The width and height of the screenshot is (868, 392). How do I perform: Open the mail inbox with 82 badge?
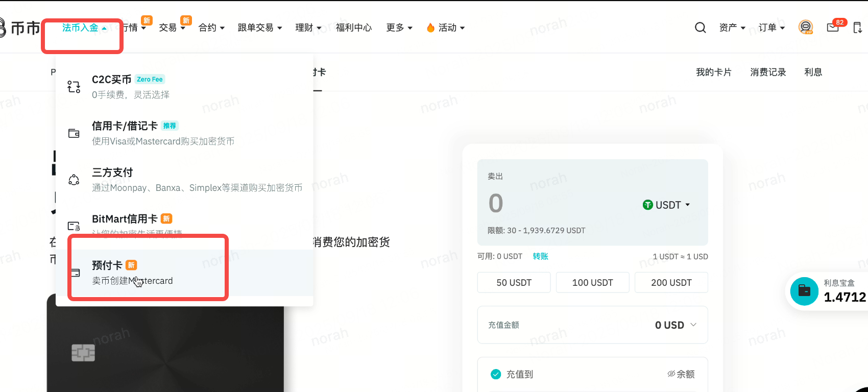pos(833,28)
